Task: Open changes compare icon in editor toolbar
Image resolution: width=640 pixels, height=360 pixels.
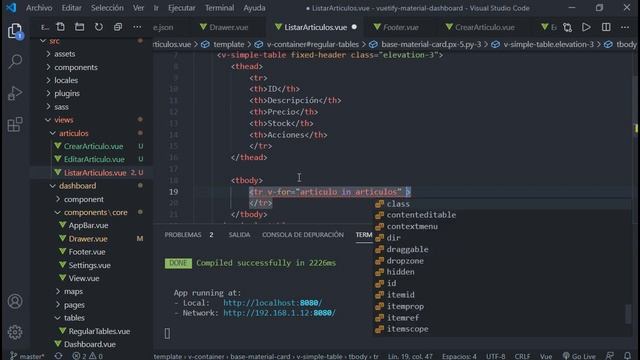Action: tap(567, 27)
